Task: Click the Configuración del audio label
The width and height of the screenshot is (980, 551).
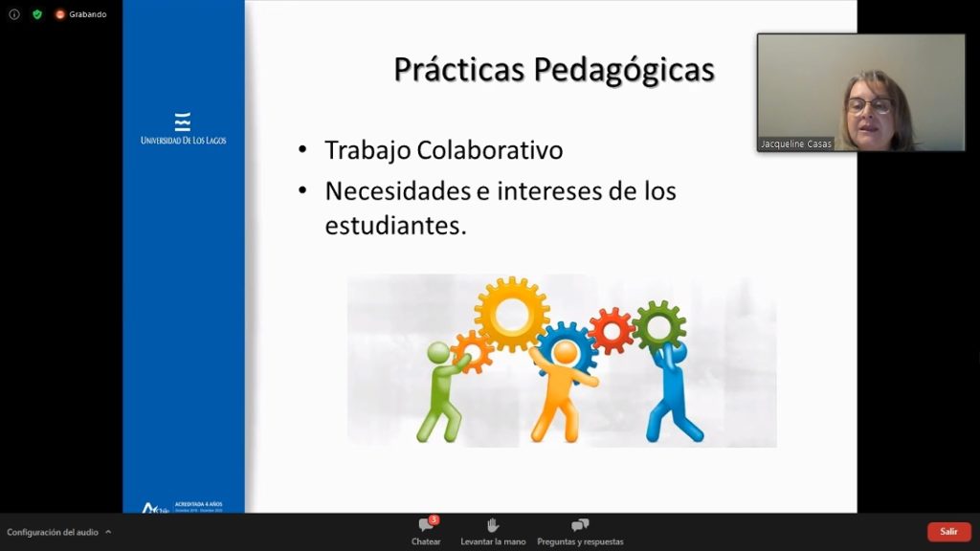Action: click(x=53, y=532)
